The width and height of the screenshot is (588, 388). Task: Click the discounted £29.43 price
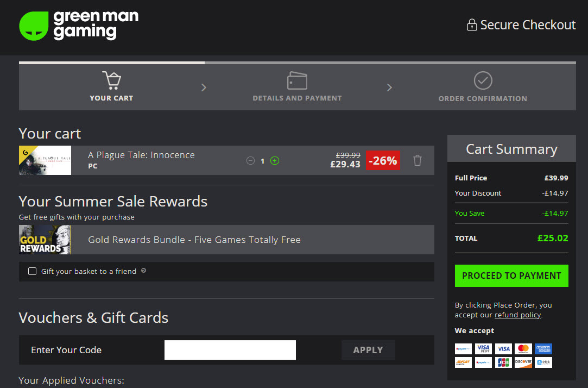coord(345,164)
